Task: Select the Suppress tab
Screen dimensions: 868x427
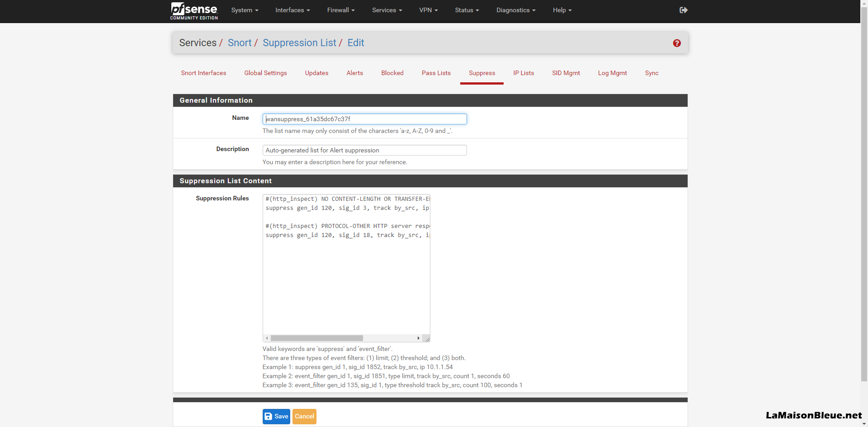Action: tap(481, 73)
